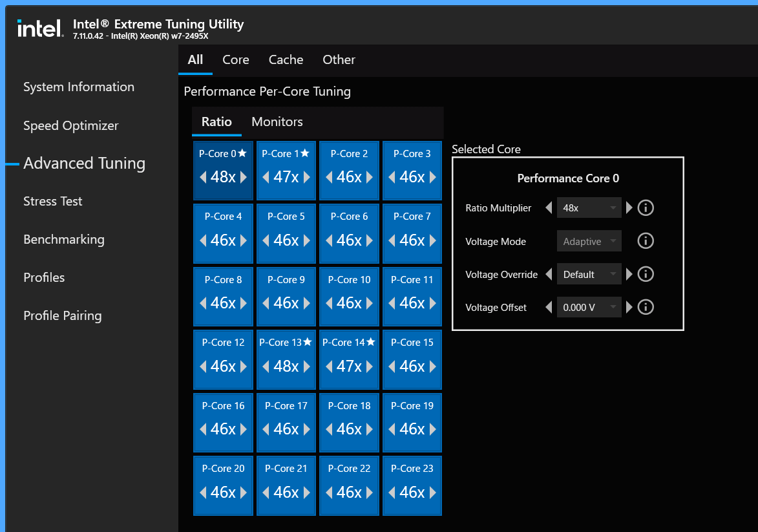
Task: Select the P-Core 17 tile
Action: tap(286, 423)
